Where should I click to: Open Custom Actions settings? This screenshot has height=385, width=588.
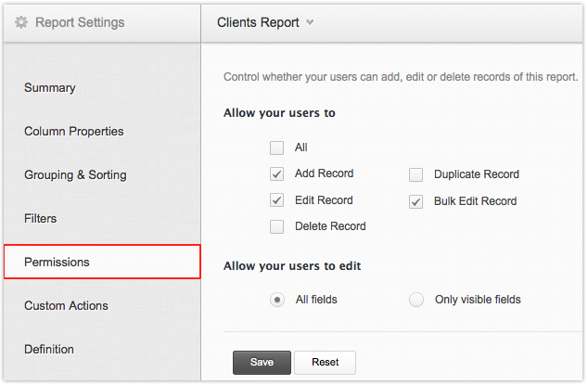[x=66, y=306]
